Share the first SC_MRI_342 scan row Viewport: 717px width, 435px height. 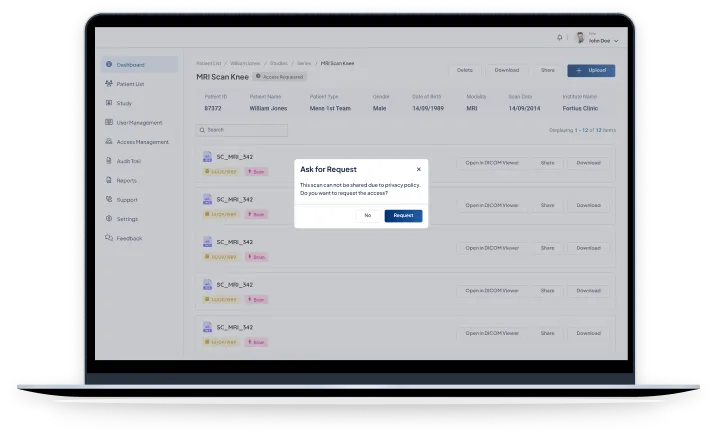(x=547, y=163)
